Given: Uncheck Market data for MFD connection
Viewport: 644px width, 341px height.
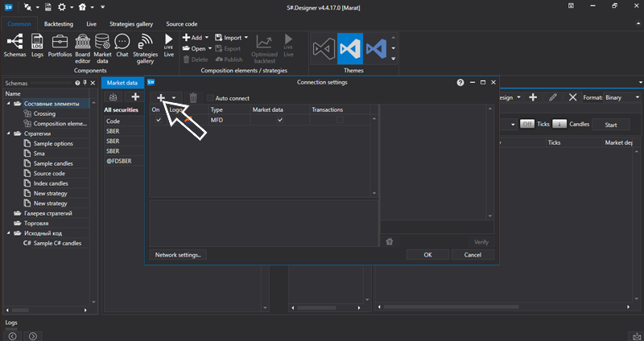Looking at the screenshot, I should pos(280,120).
